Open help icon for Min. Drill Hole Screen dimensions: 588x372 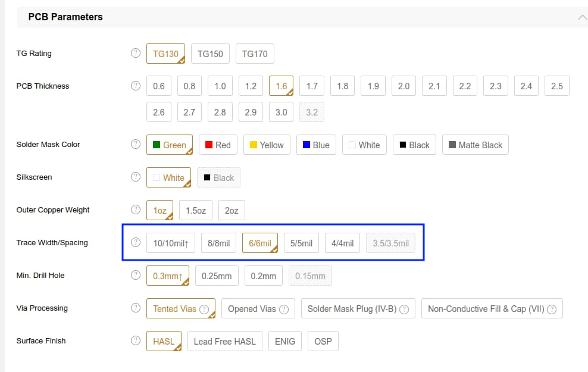[x=135, y=275]
